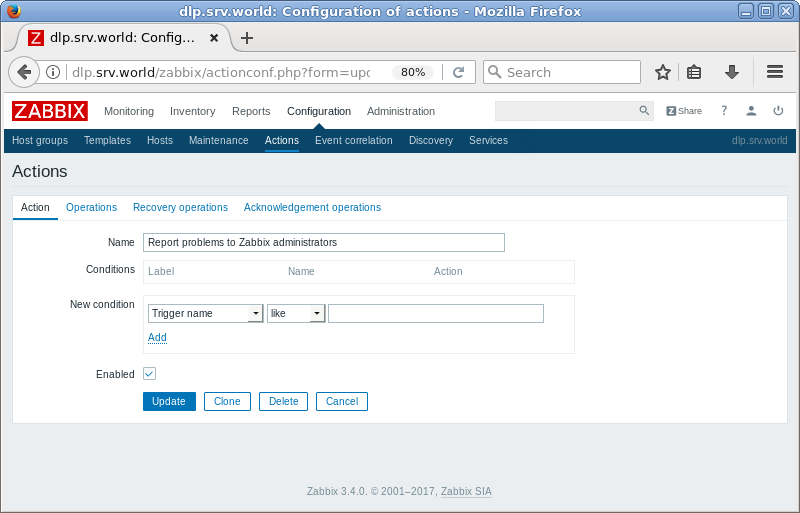Open the Monitoring menu
This screenshot has height=513, width=800.
click(129, 111)
